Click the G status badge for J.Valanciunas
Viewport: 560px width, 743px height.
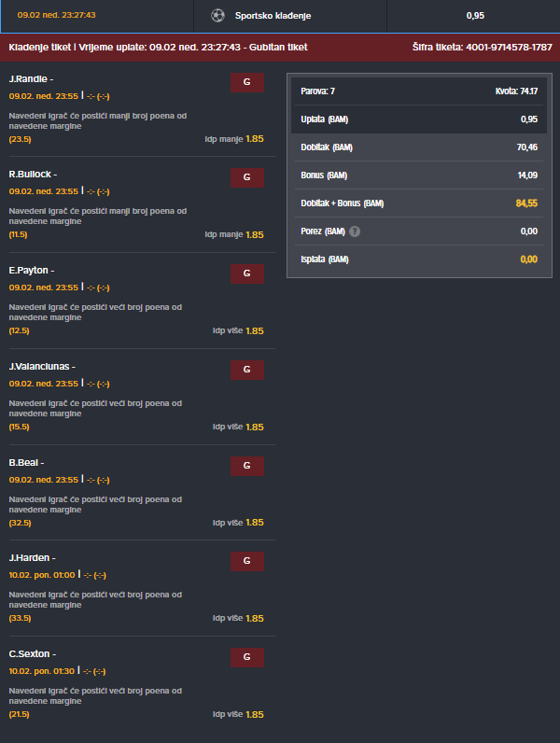247,370
